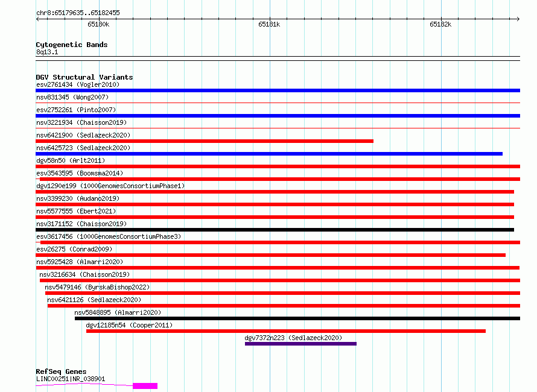Open nsv3221934 (Chaisson2019) variant label

pos(81,122)
